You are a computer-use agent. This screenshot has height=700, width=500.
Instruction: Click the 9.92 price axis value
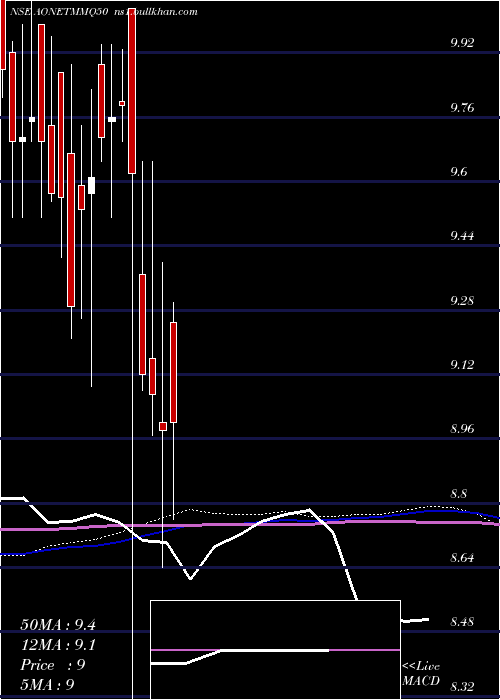click(462, 43)
